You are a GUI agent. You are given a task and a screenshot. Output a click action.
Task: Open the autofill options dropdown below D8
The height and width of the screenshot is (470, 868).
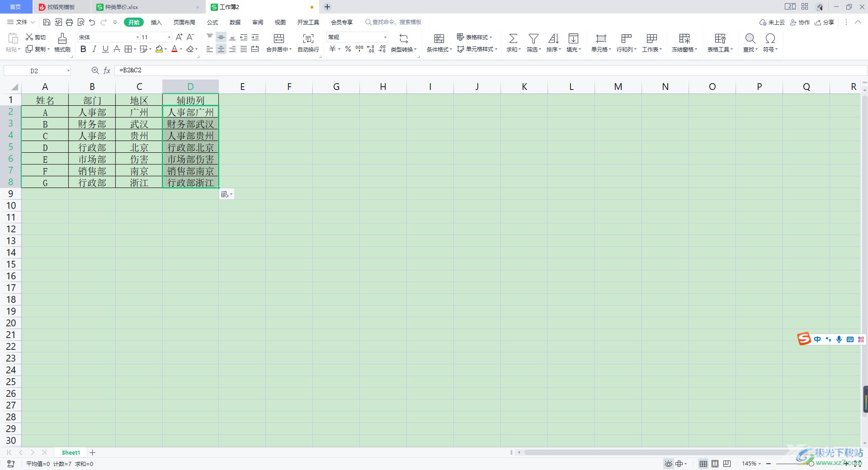click(x=227, y=194)
